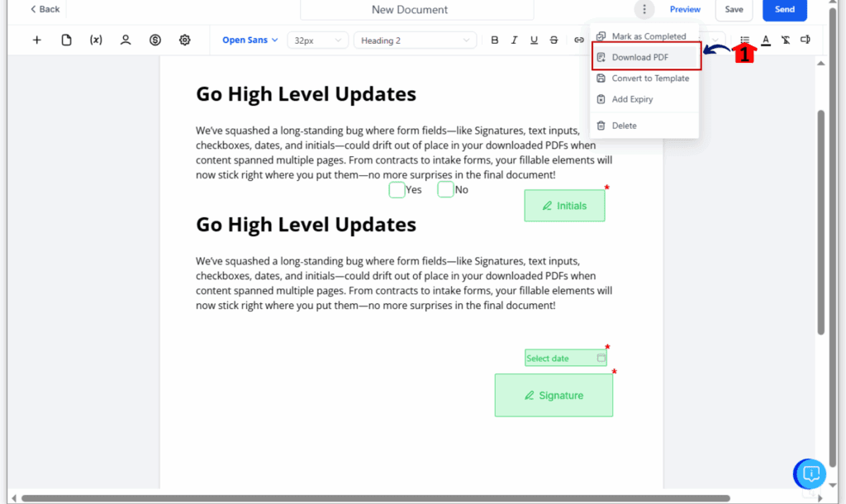Toggle bold formatting
846x504 pixels.
(494, 40)
